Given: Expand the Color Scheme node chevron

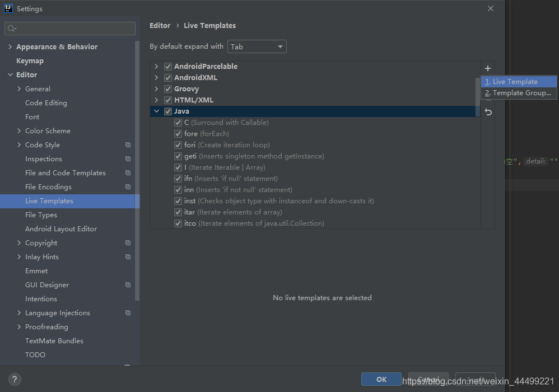Looking at the screenshot, I should pyautogui.click(x=19, y=131).
